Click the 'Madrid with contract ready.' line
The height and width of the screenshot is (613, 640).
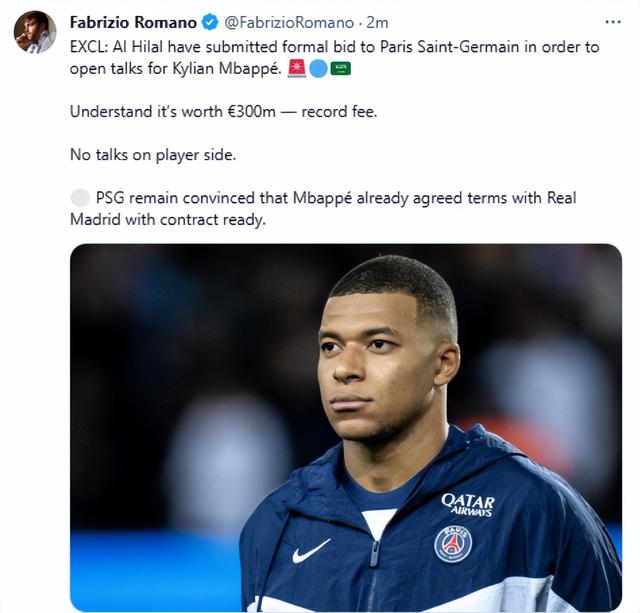[x=167, y=219]
